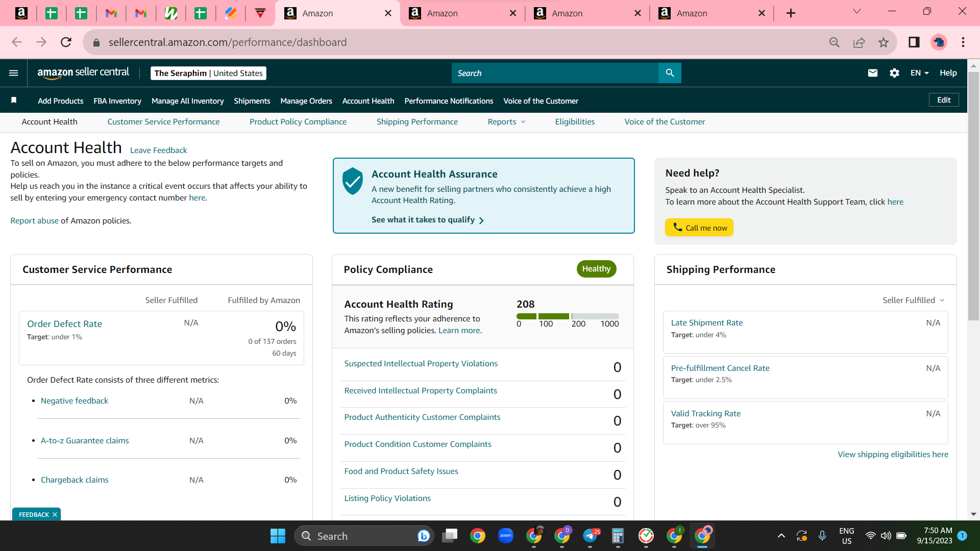Click View shipping eligibilities here
This screenshot has height=551, width=980.
893,455
